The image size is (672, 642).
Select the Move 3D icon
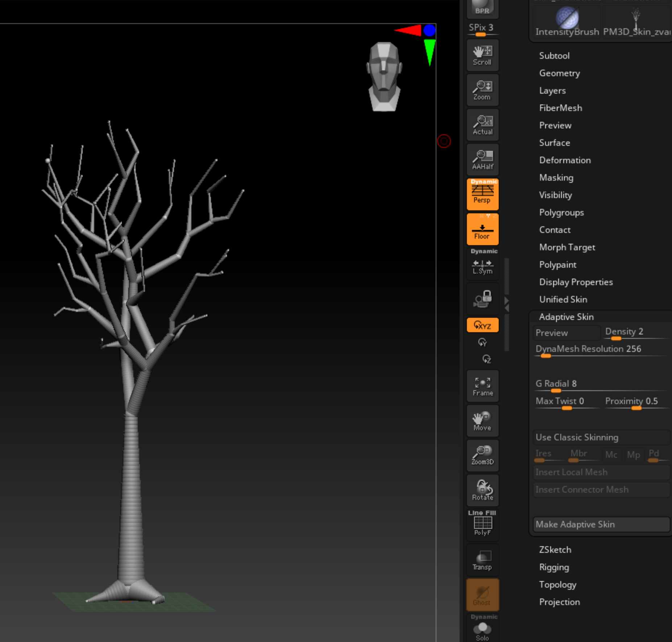[482, 421]
